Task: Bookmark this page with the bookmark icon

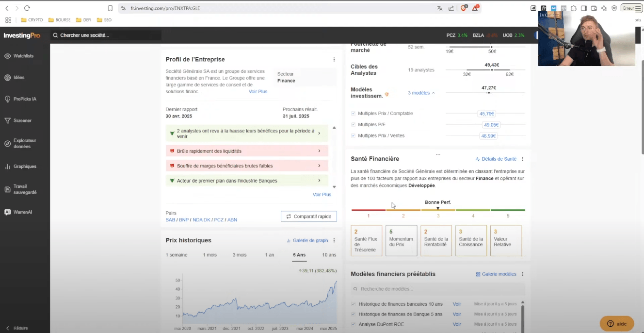Action: pos(111,8)
